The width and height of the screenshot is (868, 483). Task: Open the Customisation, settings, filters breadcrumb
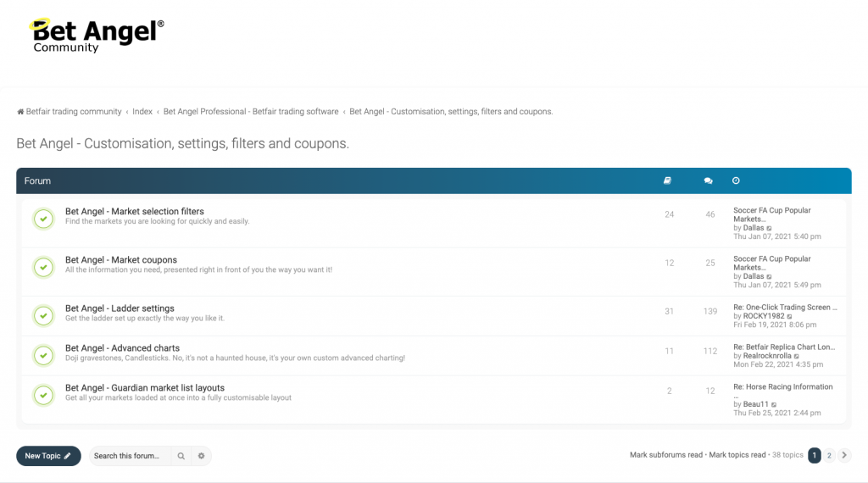pos(451,112)
